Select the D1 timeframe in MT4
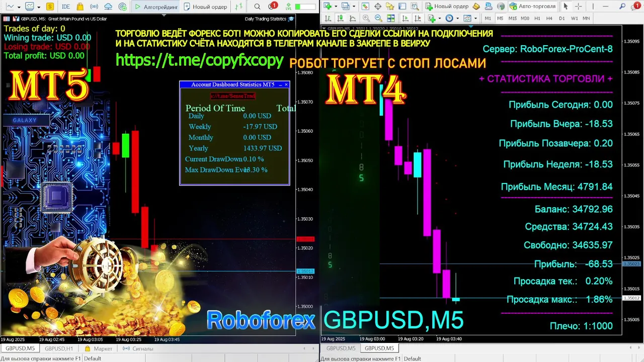The height and width of the screenshot is (362, 644). point(561,18)
